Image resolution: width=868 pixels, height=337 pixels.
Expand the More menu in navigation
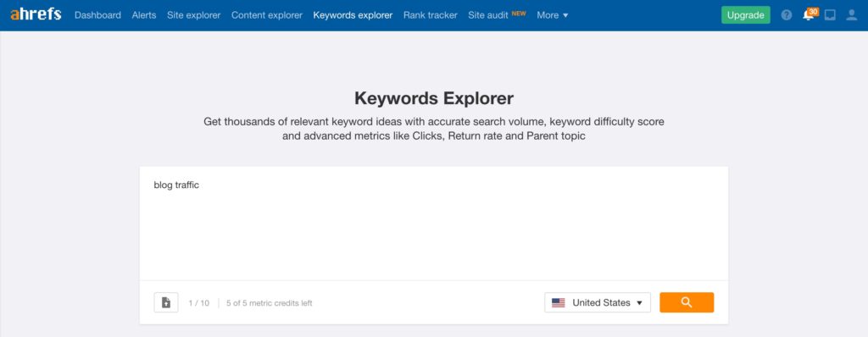pos(553,15)
